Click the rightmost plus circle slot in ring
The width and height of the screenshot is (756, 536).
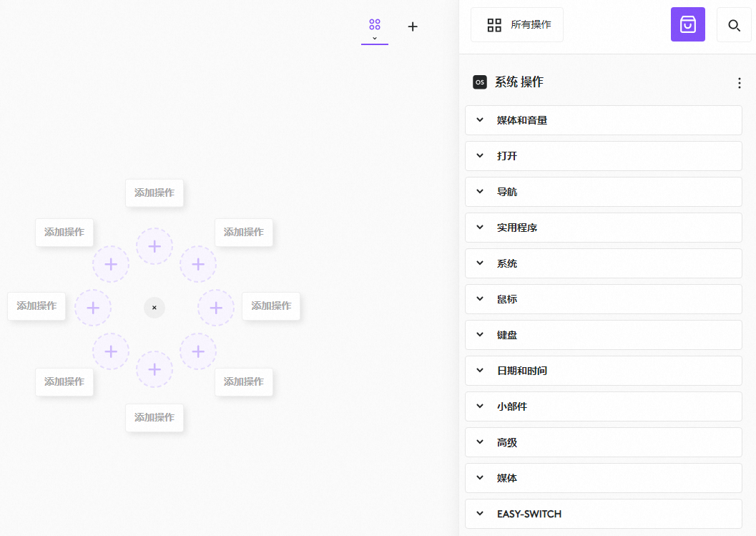216,308
